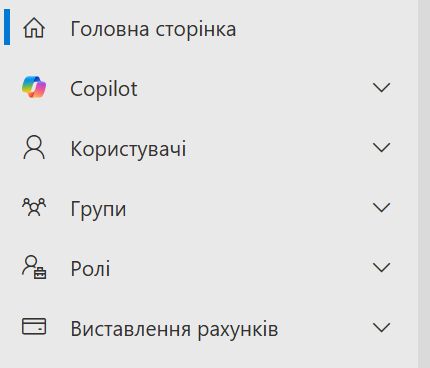Expand the Ролі section chevron
Screen dimensions: 430x368
pyautogui.click(x=381, y=267)
